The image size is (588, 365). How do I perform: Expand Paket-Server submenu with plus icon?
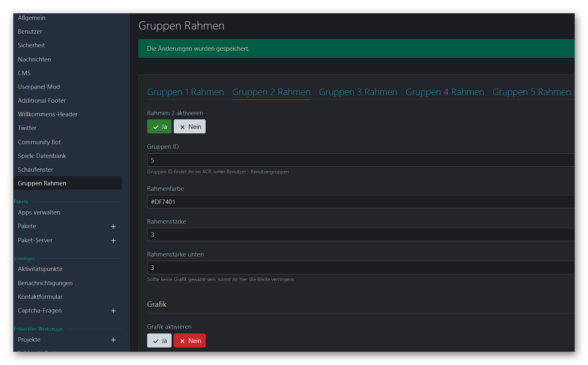tap(113, 241)
